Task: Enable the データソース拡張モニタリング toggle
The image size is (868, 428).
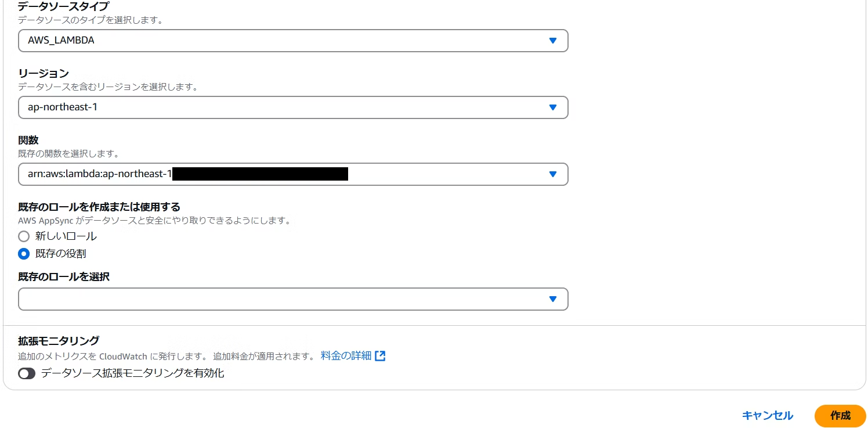Action: [x=27, y=373]
